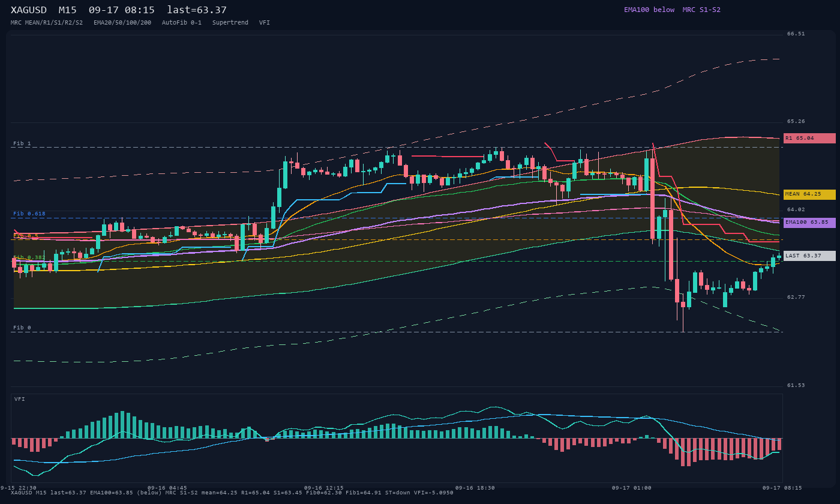
Task: Select the 'Supertrend' indicator legend
Action: [230, 23]
